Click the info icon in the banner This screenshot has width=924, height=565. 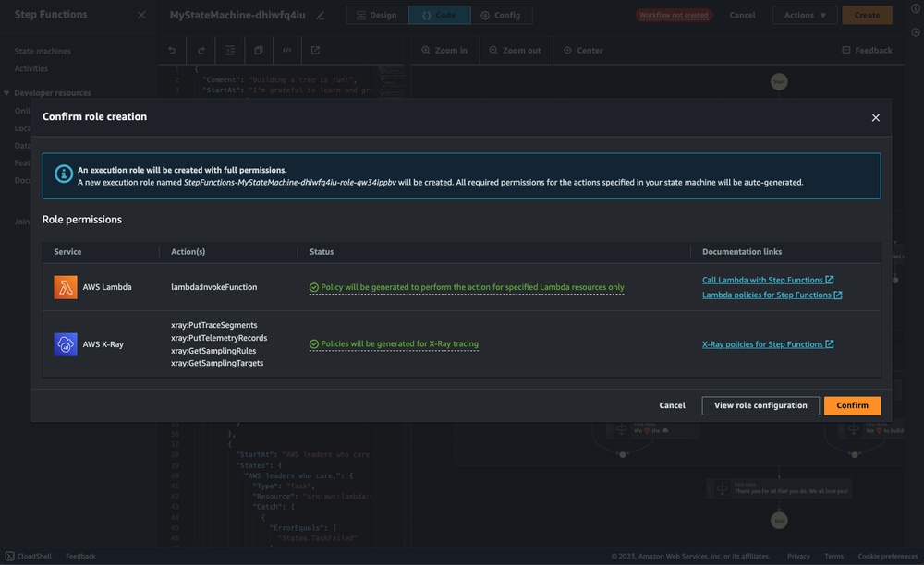(64, 174)
